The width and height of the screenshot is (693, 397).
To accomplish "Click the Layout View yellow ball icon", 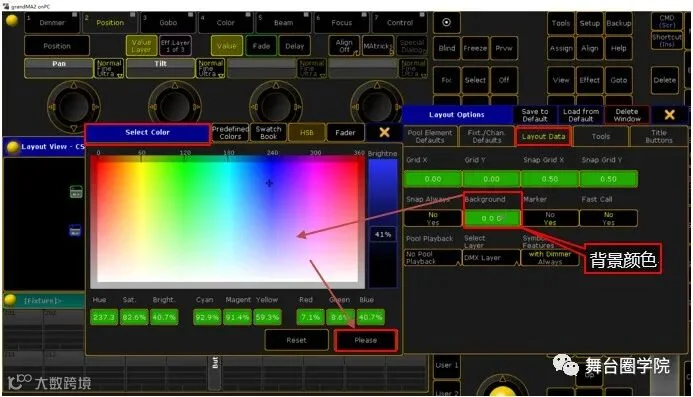I will coord(13,147).
